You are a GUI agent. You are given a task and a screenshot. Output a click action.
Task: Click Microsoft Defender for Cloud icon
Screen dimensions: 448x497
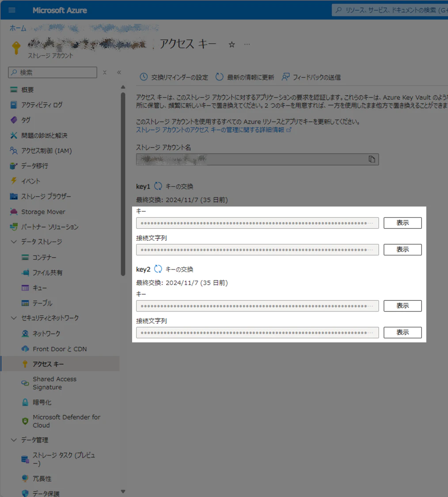pyautogui.click(x=25, y=421)
